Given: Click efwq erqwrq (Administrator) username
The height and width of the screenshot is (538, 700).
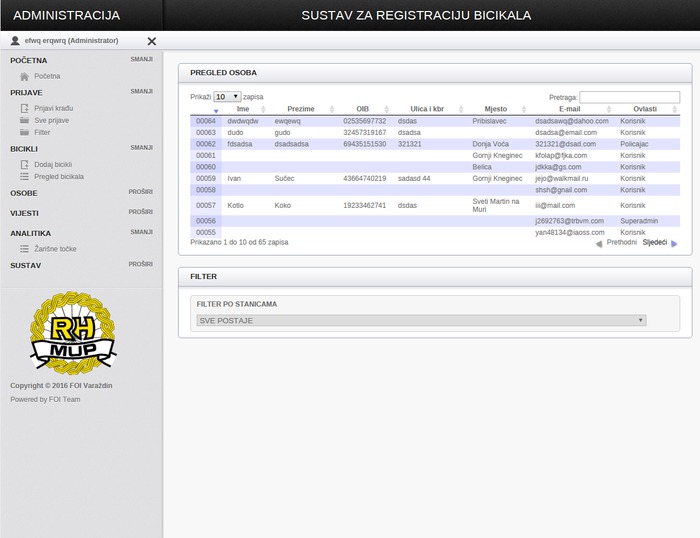Looking at the screenshot, I should [x=71, y=41].
